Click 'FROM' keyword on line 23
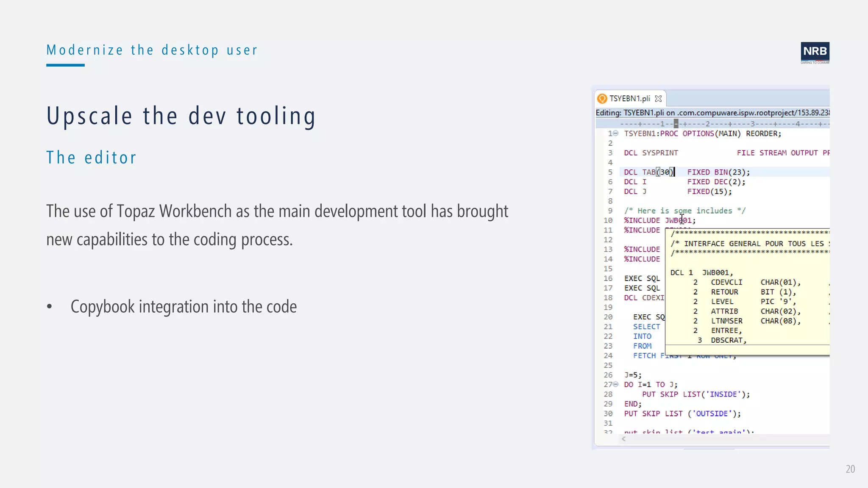868x488 pixels. point(642,346)
